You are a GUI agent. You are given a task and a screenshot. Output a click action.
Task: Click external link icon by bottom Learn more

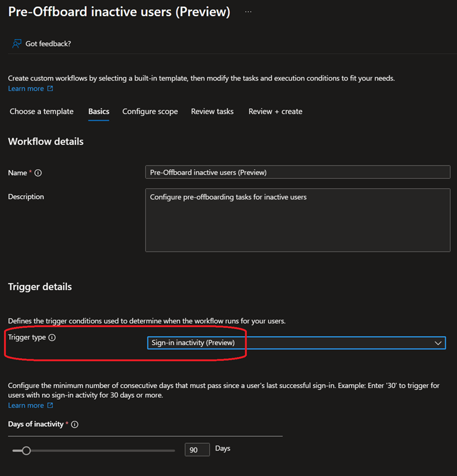[x=50, y=405]
